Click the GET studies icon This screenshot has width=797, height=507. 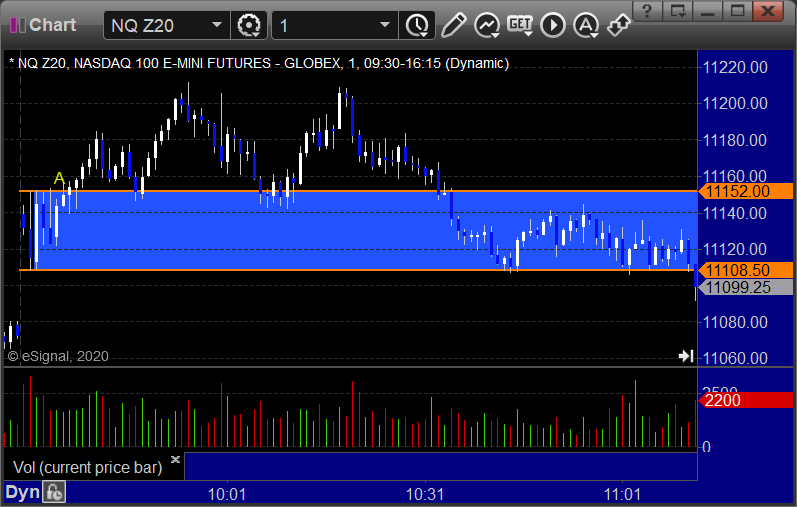(x=520, y=25)
